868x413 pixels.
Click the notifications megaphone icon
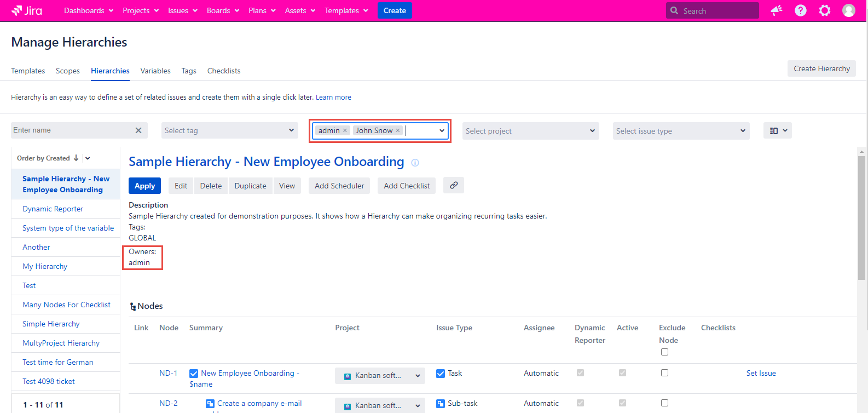(776, 10)
